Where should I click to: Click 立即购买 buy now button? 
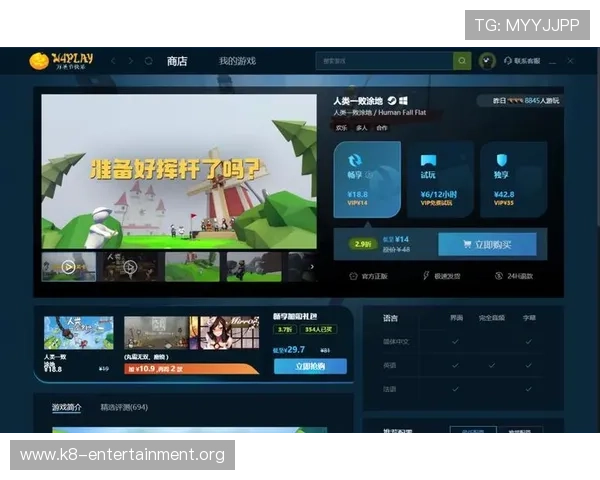pyautogui.click(x=487, y=244)
